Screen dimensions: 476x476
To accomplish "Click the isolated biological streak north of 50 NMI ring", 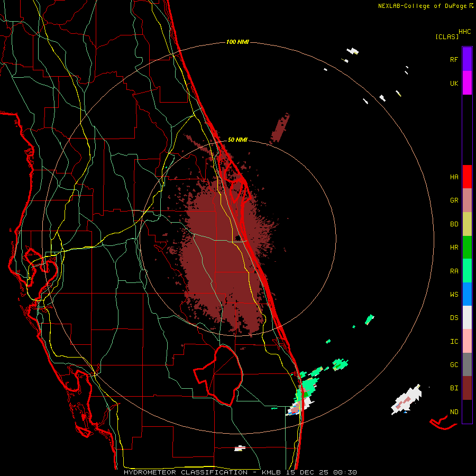I will click(280, 128).
